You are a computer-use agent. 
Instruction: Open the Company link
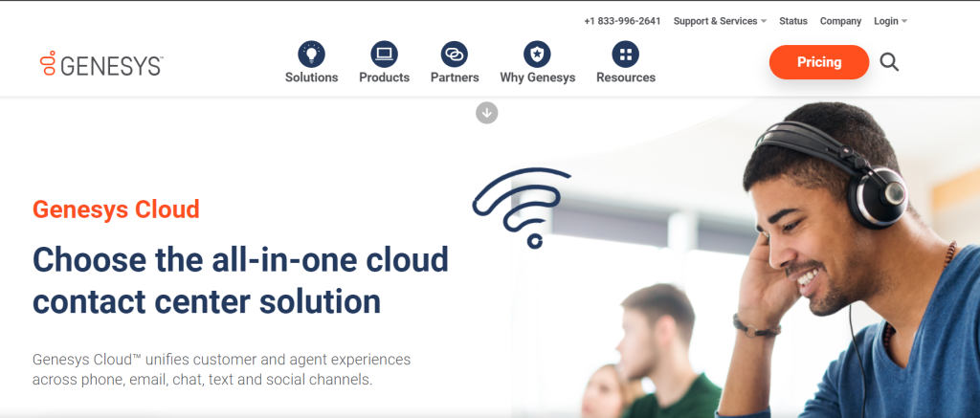840,21
